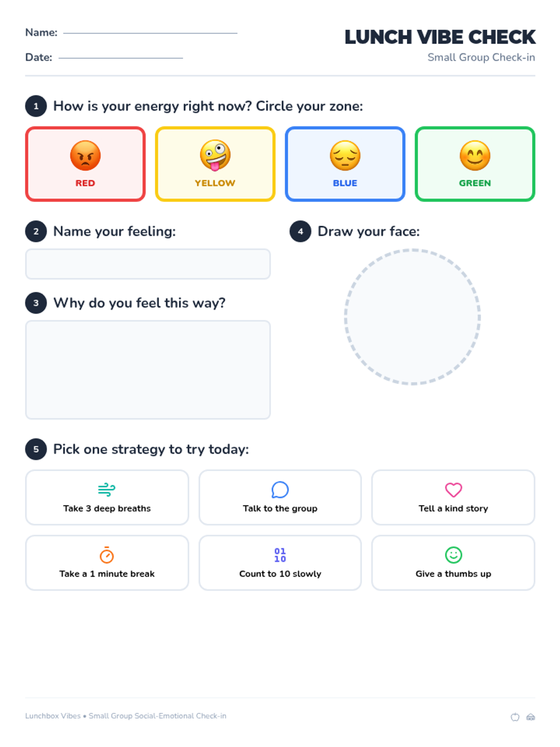Click the sad blue zone emoji

tap(345, 155)
